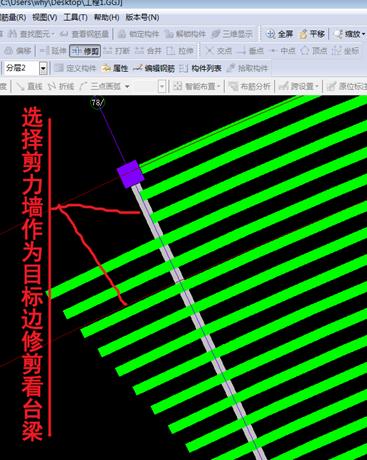Toggle 垂点 perpendicular snap
Image resolution: width=367 pixels, height=460 pixels.
click(250, 51)
